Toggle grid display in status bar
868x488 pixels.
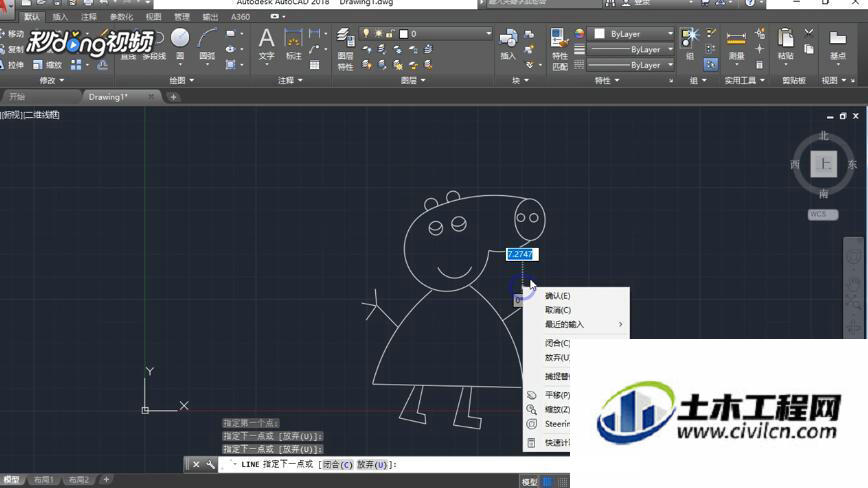[x=547, y=482]
